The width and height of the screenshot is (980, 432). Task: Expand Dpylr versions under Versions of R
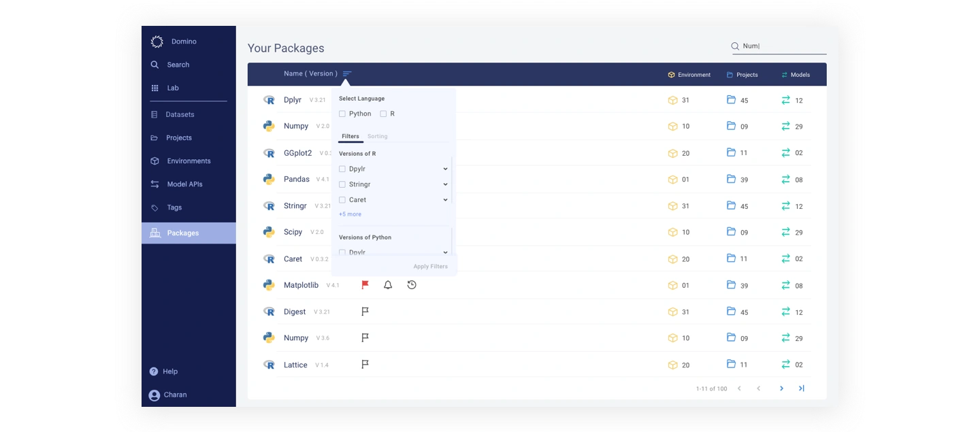point(445,169)
